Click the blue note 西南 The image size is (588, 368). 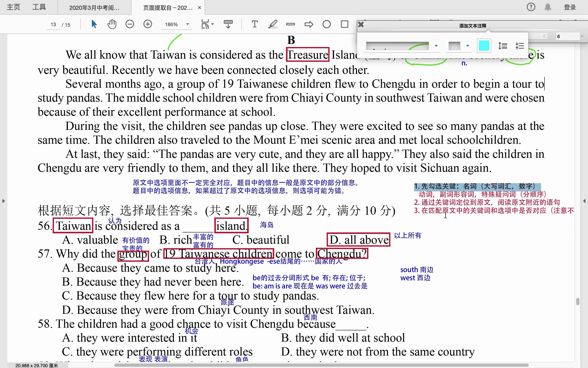coord(311,317)
